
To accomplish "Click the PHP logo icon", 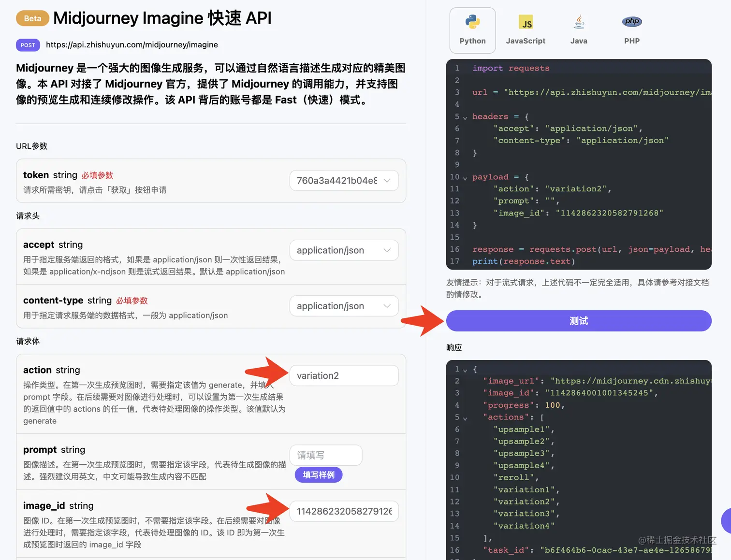I will click(632, 21).
